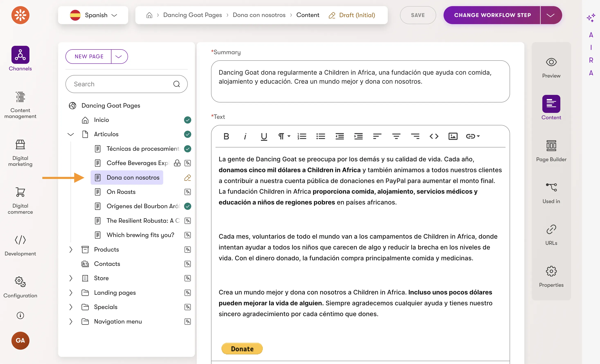Image resolution: width=600 pixels, height=364 pixels.
Task: Apply underline formatting
Action: (264, 136)
